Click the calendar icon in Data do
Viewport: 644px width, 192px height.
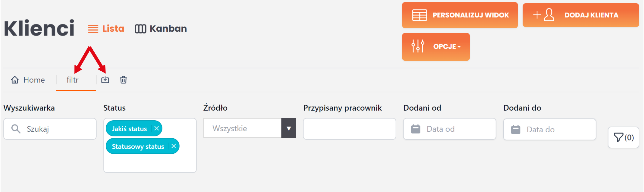(x=515, y=129)
